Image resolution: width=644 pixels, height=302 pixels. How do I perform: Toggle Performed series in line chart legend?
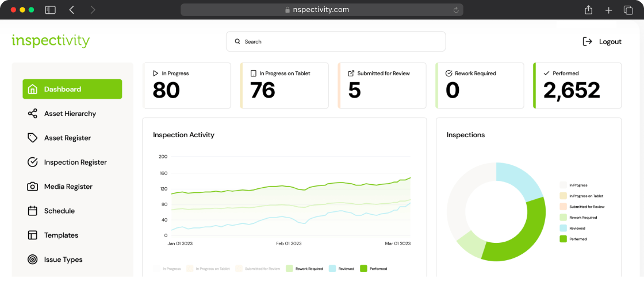pos(373,269)
